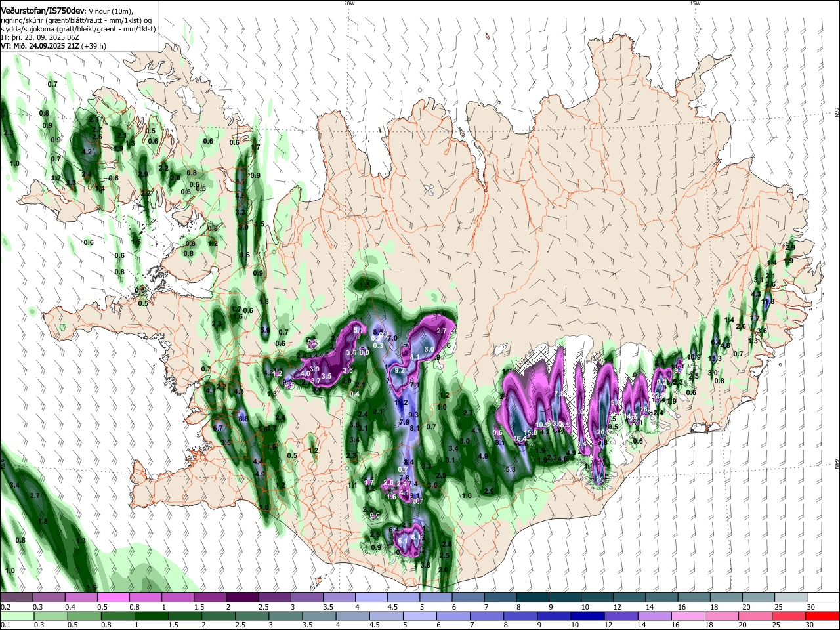
Task: Click the '7.7' value on the east coast
Action: 755,318
